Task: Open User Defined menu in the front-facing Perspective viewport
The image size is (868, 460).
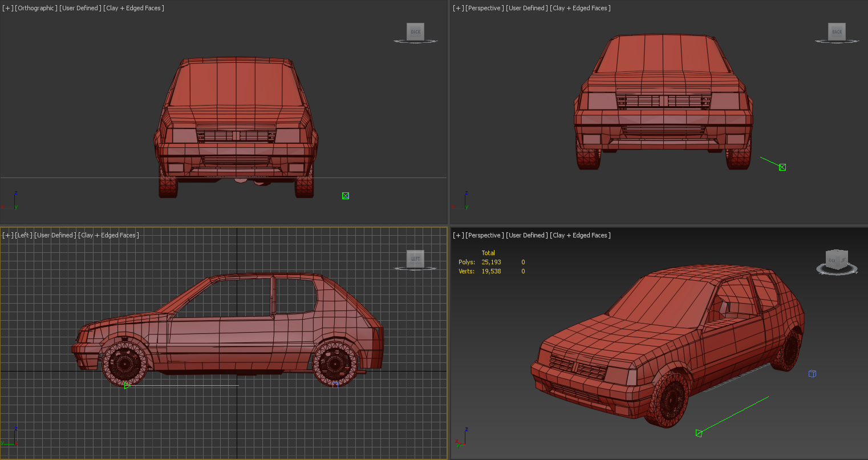Action: [x=527, y=8]
